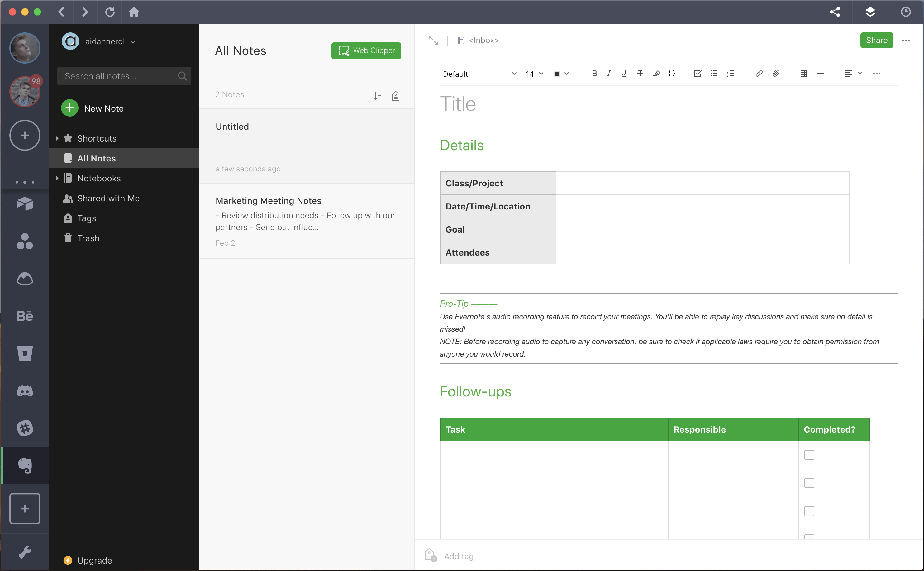Click the Web Clipper button
The height and width of the screenshot is (571, 924).
[366, 50]
